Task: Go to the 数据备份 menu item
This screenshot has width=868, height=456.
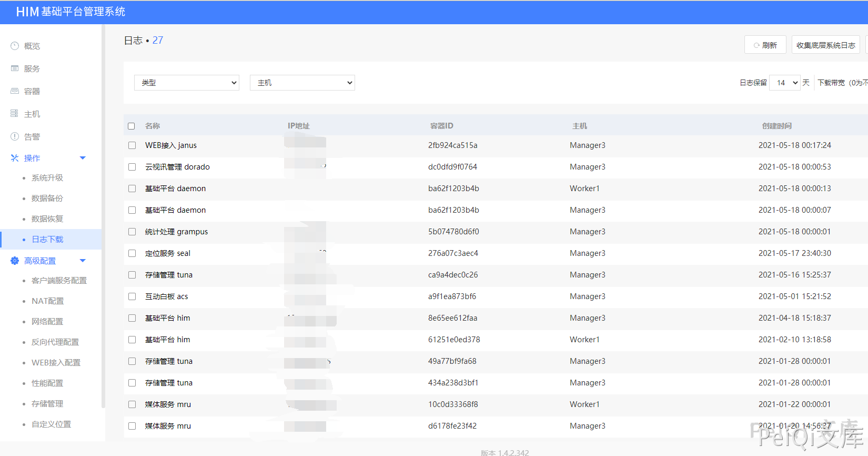Action: pyautogui.click(x=47, y=199)
